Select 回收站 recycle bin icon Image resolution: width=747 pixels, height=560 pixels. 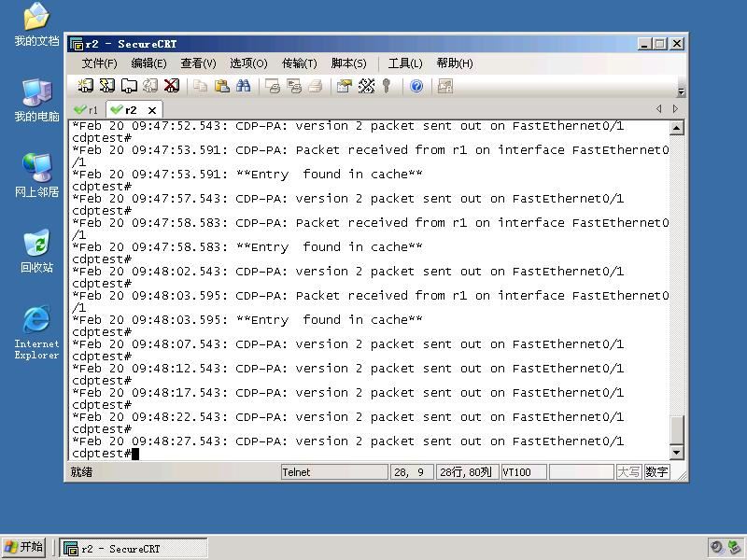[x=36, y=251]
